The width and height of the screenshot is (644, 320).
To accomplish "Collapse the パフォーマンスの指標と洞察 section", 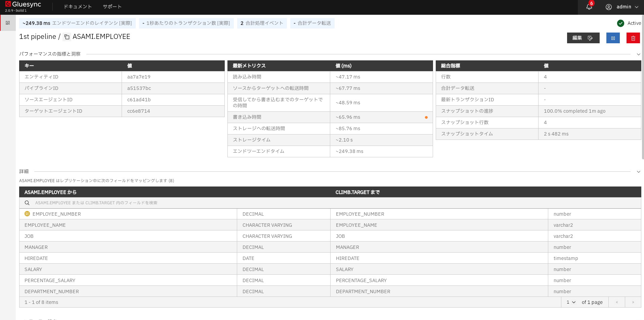I will tap(638, 54).
